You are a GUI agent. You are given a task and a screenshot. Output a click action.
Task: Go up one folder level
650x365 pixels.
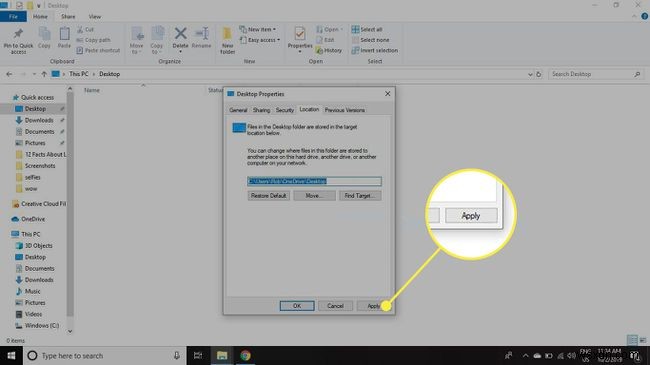click(44, 74)
